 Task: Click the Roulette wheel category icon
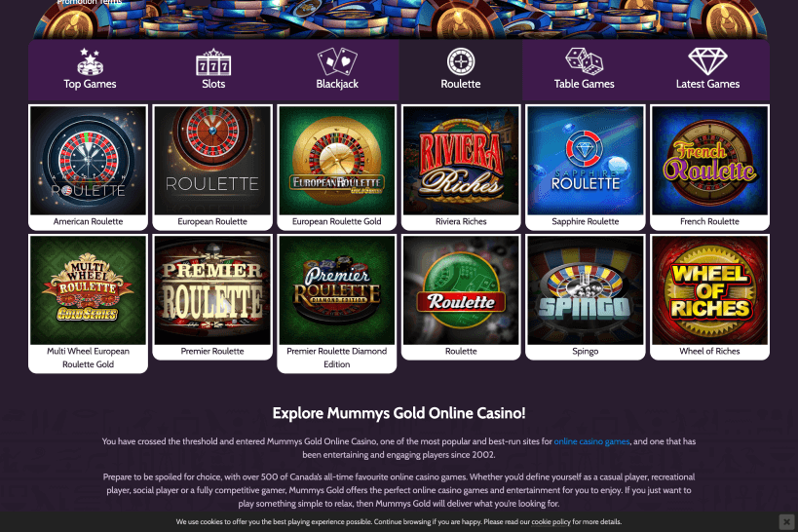click(461, 61)
